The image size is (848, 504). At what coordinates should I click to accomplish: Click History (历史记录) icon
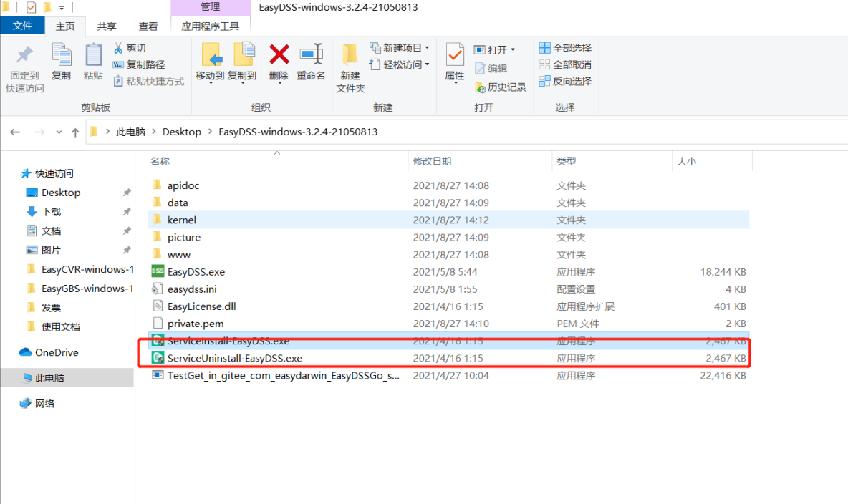[x=481, y=87]
